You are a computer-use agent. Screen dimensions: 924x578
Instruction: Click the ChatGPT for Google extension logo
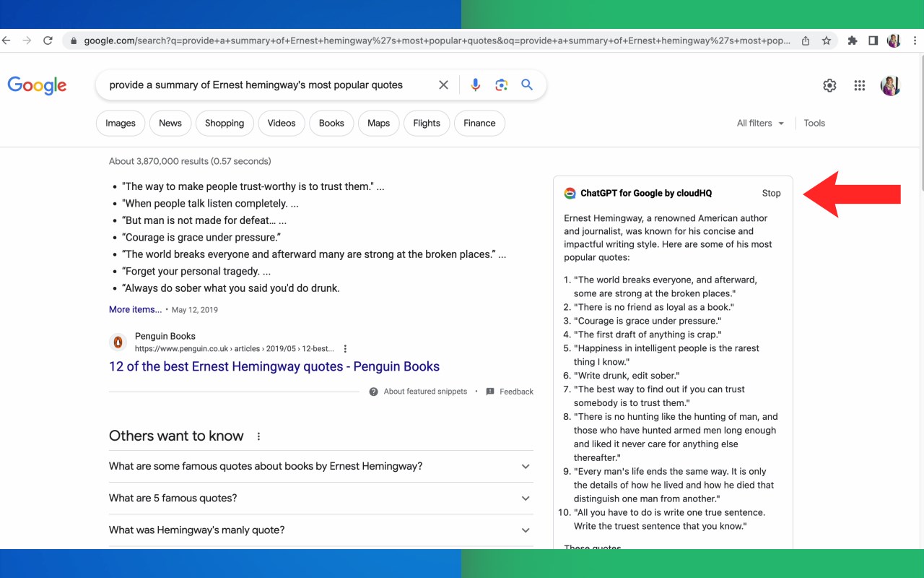click(570, 193)
